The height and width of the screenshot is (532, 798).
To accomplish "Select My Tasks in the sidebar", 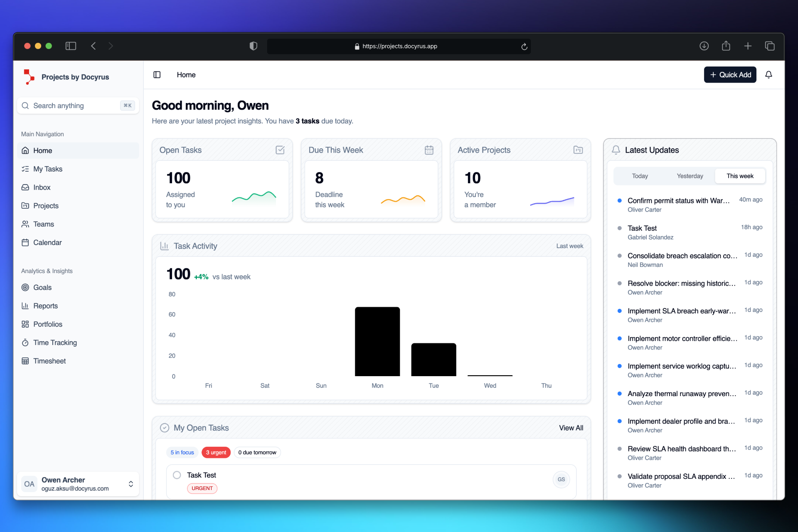I will click(x=47, y=169).
